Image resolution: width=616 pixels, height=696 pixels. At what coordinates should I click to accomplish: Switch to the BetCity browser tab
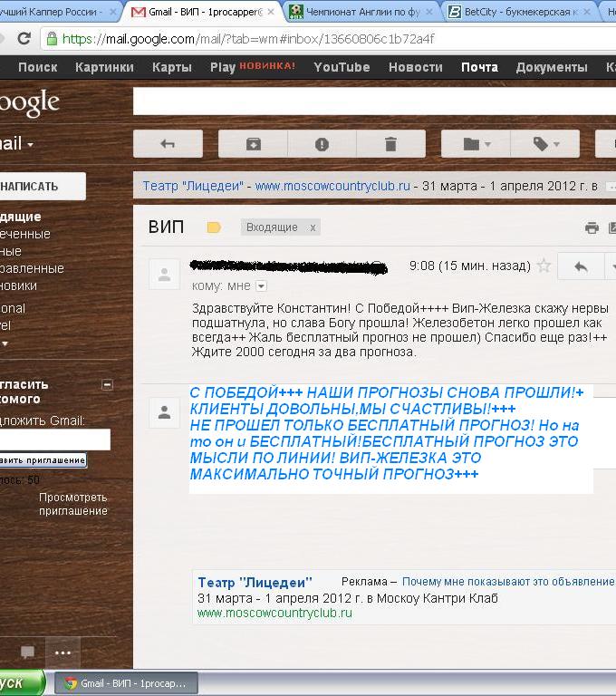pos(519,12)
